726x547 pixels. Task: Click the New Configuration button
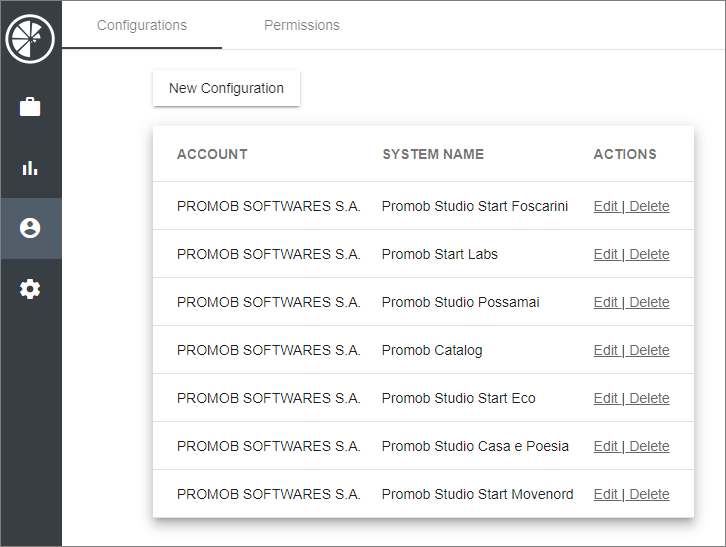[226, 88]
